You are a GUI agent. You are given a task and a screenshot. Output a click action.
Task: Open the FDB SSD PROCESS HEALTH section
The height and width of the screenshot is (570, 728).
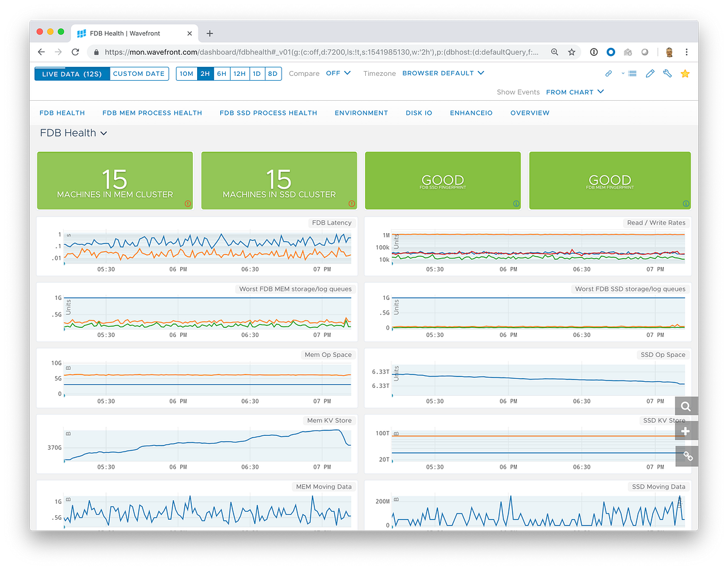(x=268, y=112)
